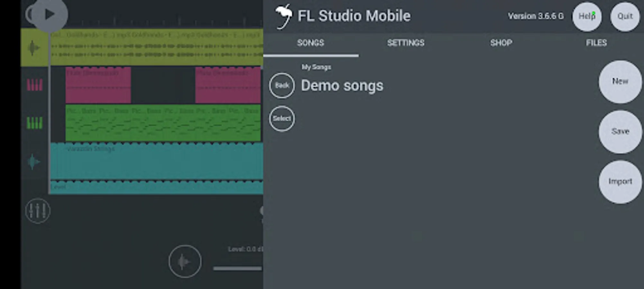The image size is (644, 289).
Task: Select the pink track's piano keys icon
Action: coord(34,85)
